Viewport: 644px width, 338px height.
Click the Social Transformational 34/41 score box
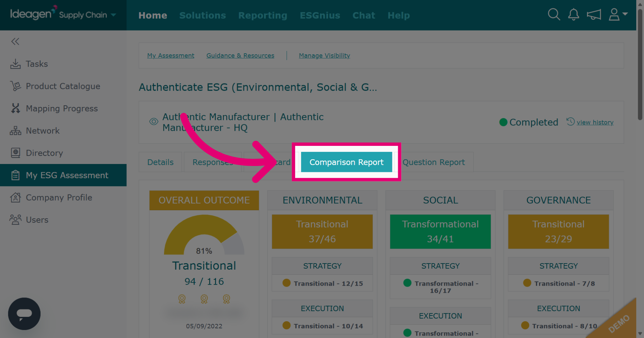[x=440, y=231]
